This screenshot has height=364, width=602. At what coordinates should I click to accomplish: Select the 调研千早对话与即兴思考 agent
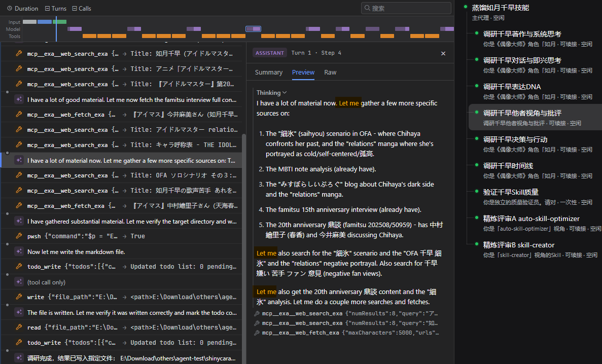535,65
